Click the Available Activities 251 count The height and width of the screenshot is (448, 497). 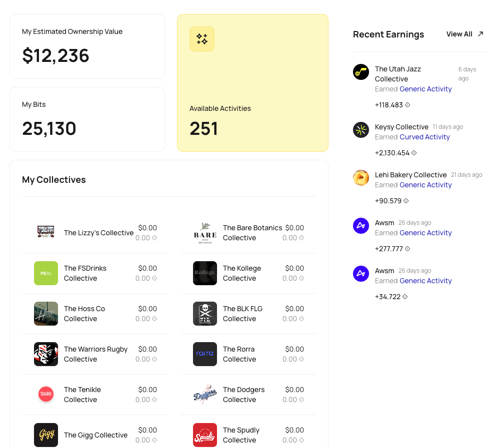(204, 129)
